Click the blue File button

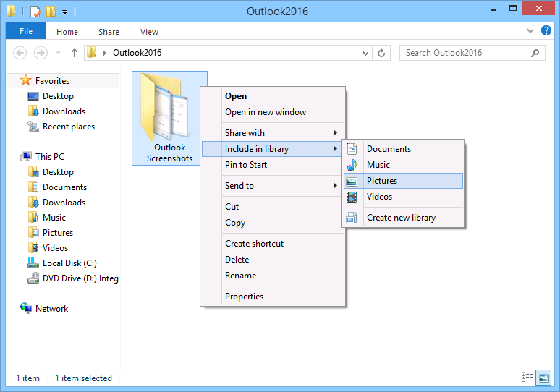tap(25, 32)
